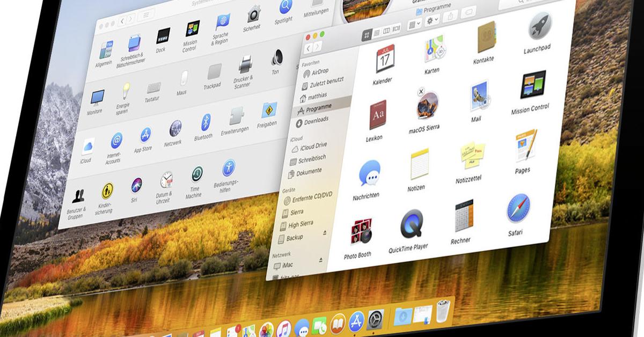
Task: Switch Finder to list view
Action: click(377, 32)
